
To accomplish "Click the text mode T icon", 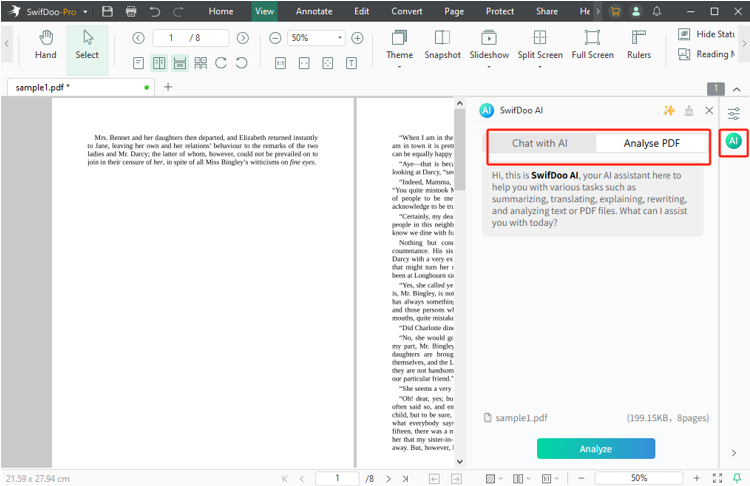I will click(352, 63).
